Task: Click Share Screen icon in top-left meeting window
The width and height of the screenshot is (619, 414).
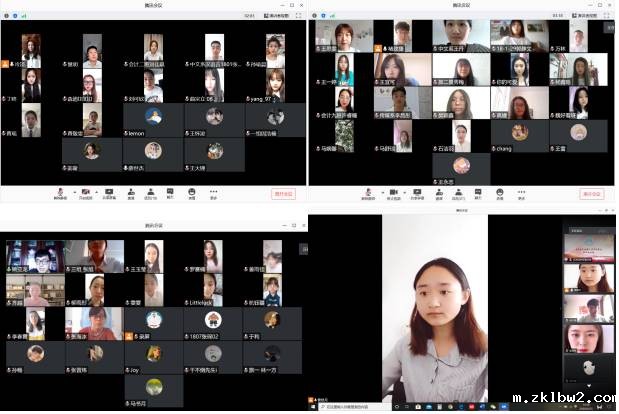Action: (x=108, y=192)
